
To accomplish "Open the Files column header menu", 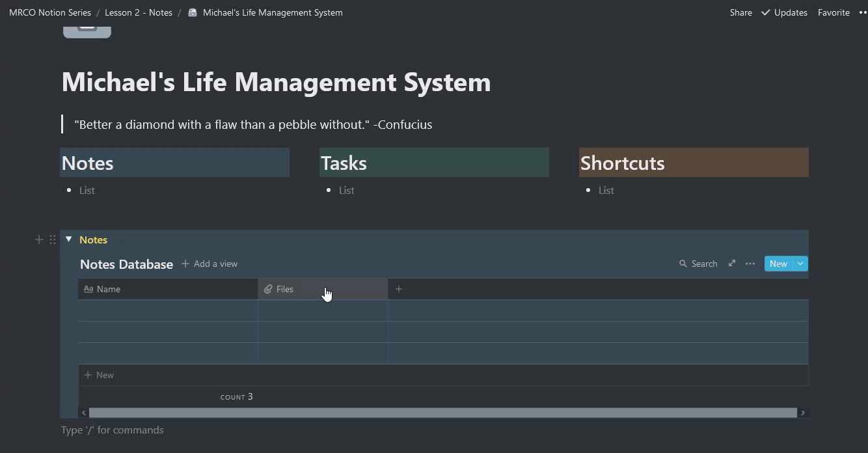I will 284,289.
